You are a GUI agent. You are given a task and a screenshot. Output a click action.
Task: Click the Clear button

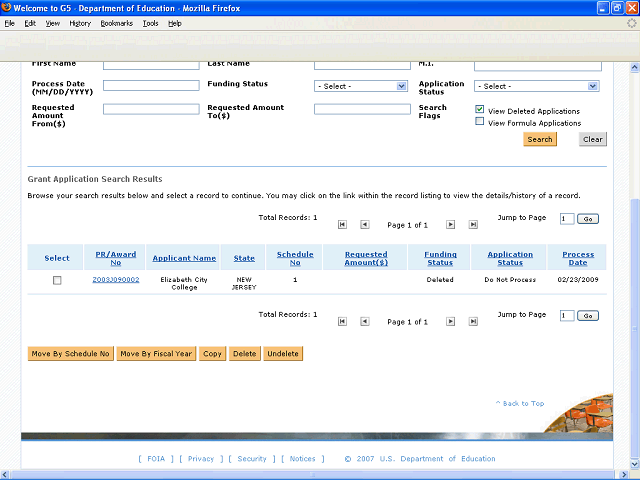click(x=593, y=139)
